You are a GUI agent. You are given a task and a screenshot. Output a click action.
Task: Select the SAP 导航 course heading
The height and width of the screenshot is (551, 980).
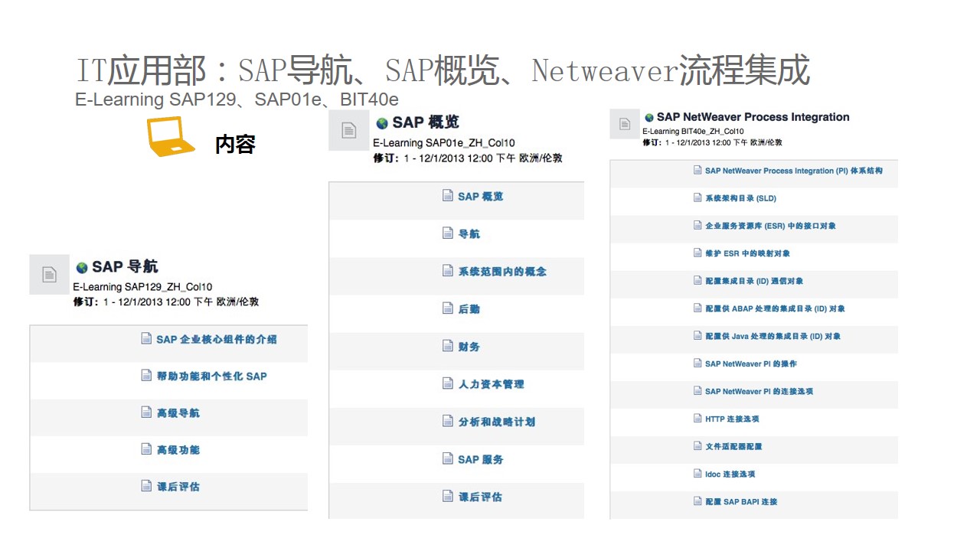click(125, 266)
